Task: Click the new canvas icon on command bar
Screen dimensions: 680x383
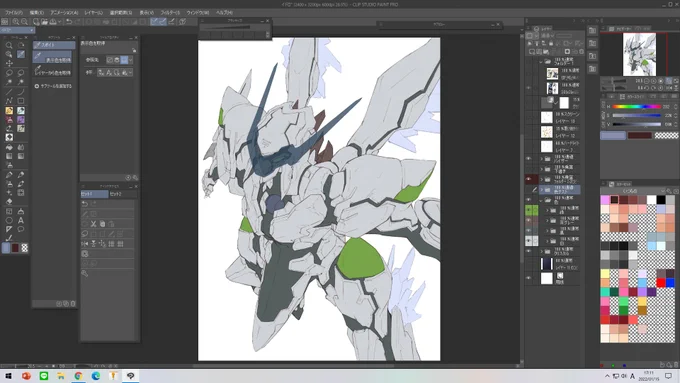Action: click(36, 22)
